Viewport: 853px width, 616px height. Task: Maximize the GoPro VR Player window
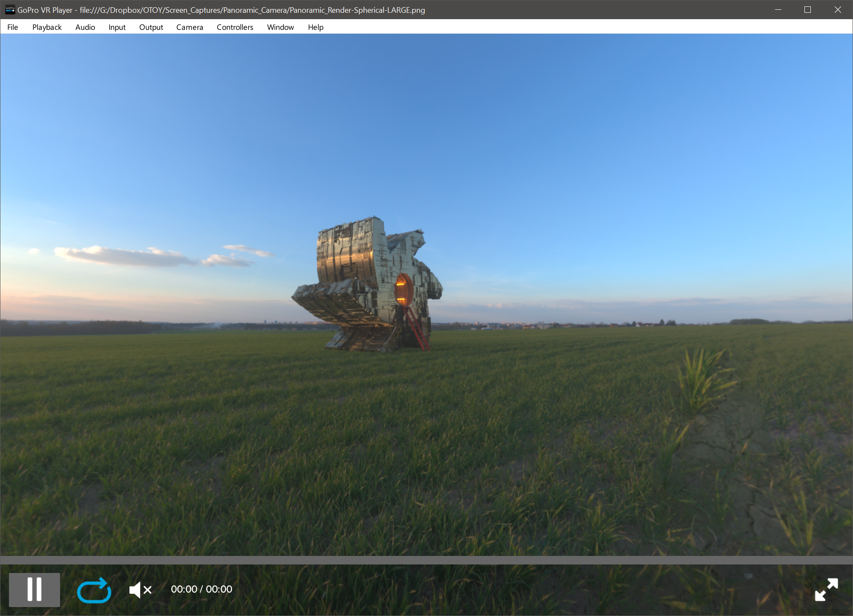pos(807,10)
